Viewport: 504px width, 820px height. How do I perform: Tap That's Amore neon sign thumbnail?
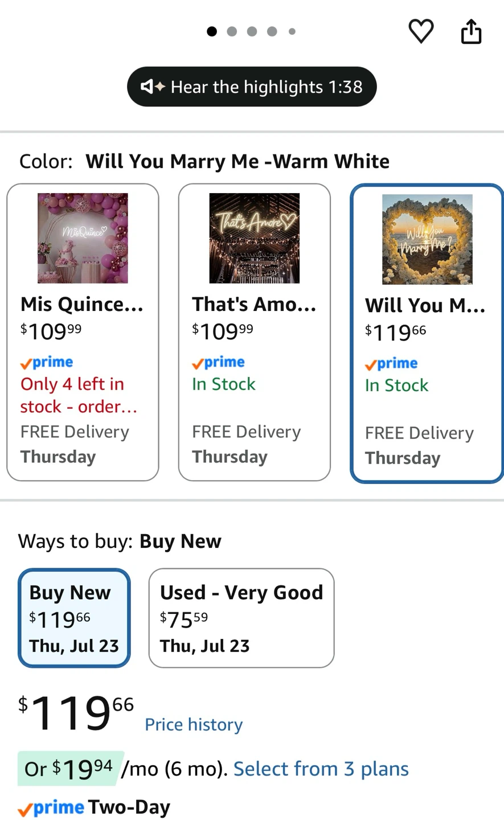[255, 238]
